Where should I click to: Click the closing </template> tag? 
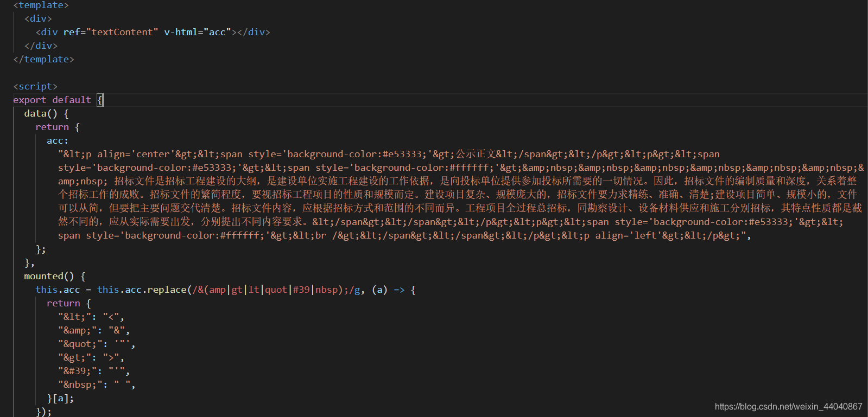pyautogui.click(x=43, y=59)
